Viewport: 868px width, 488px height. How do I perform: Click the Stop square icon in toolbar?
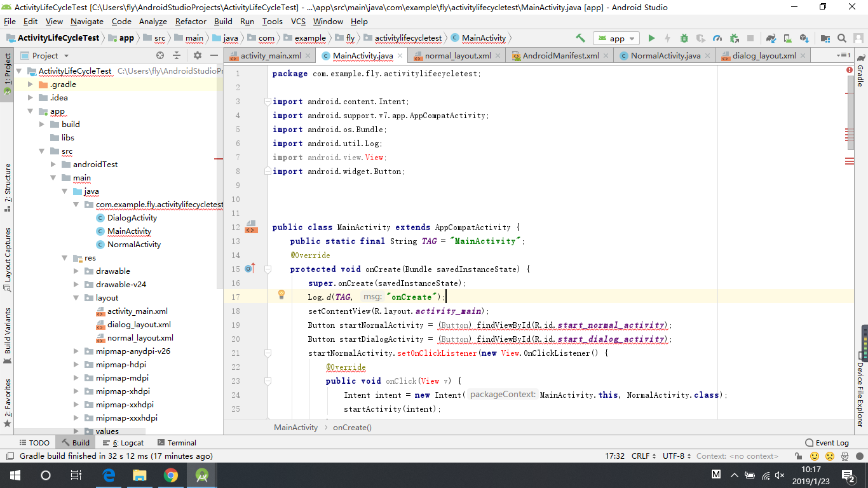(750, 38)
